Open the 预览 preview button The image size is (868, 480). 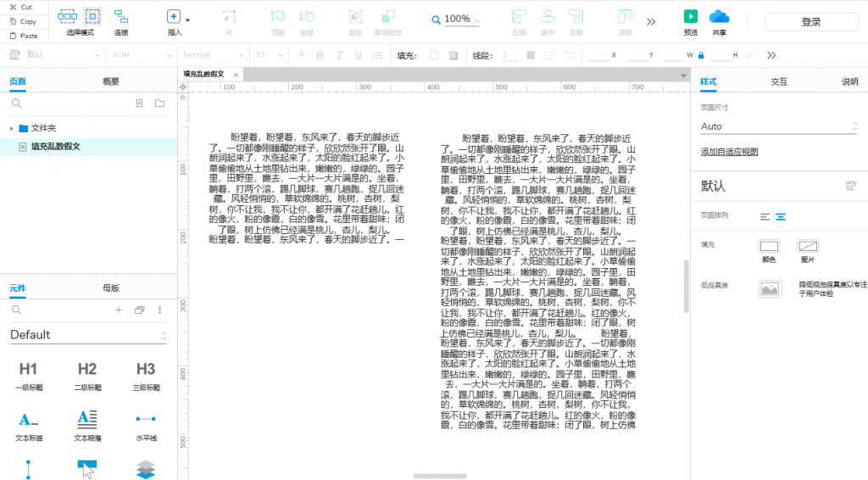(691, 17)
